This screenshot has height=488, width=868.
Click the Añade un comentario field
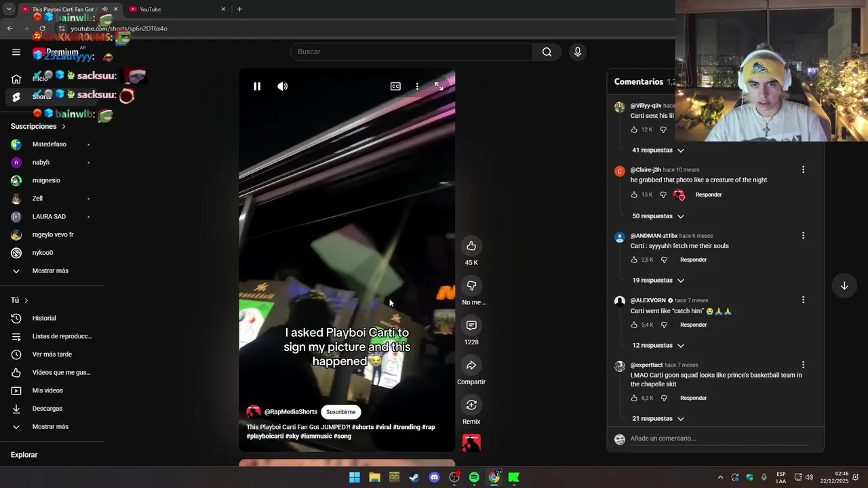point(719,439)
